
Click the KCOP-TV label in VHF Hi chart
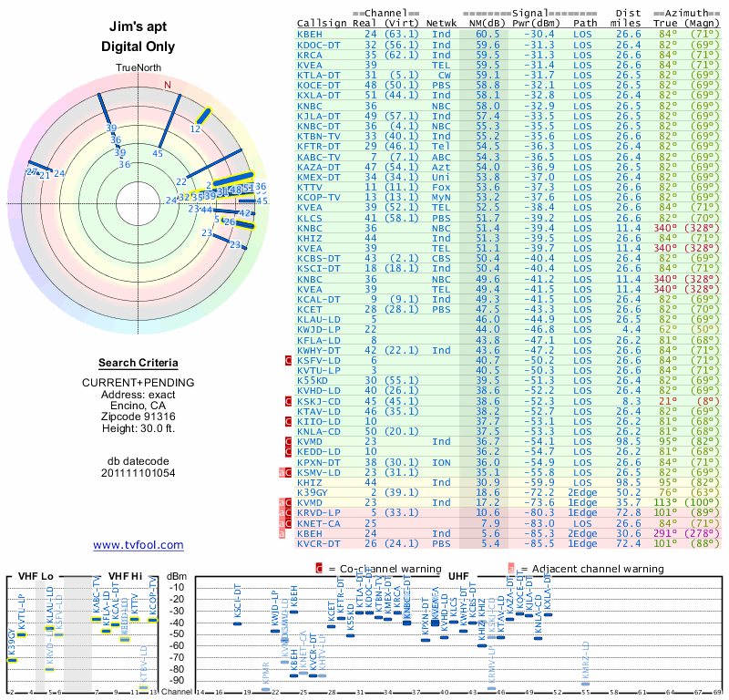152,595
